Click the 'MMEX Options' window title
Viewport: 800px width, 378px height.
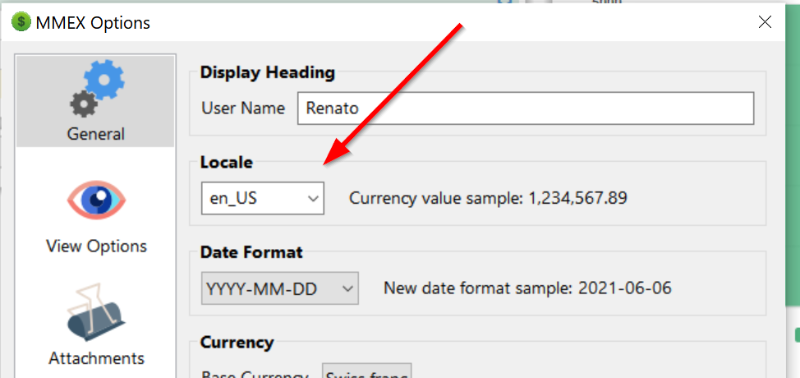[x=93, y=23]
